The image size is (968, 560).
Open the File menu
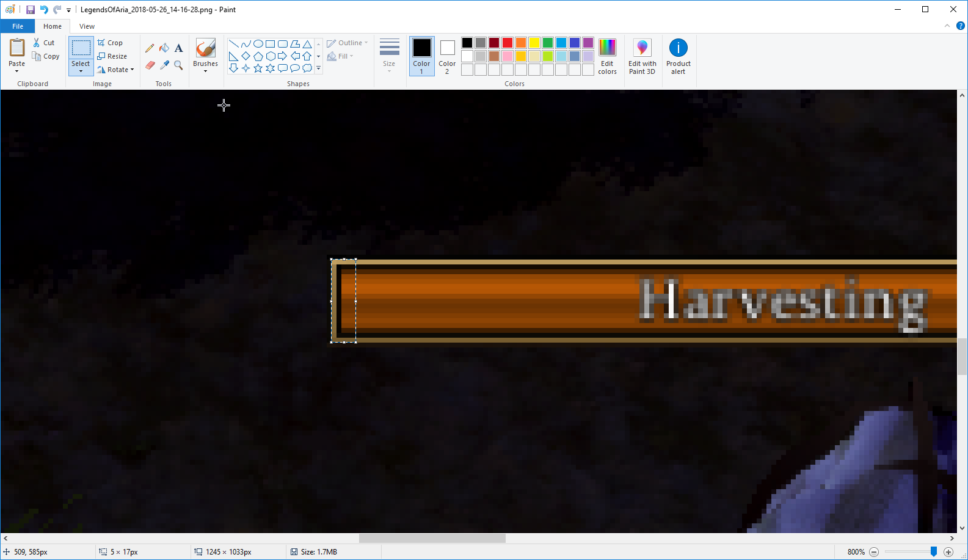tap(18, 26)
